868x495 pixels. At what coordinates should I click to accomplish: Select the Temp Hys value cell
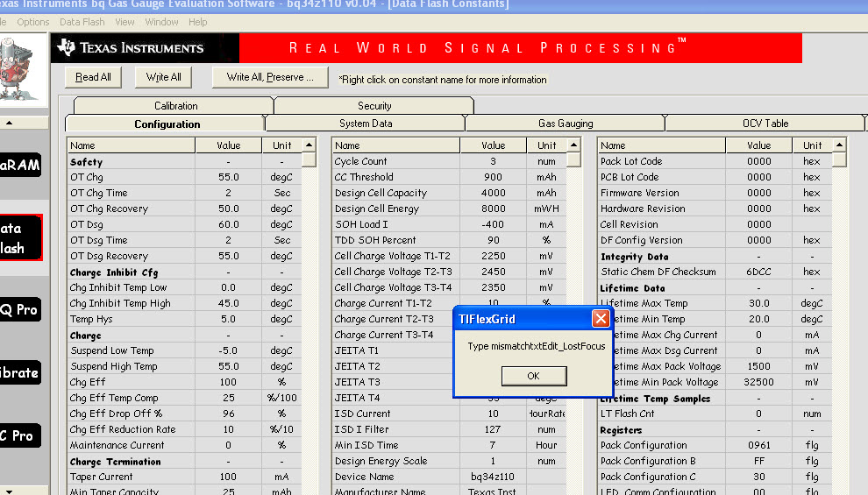(x=228, y=319)
